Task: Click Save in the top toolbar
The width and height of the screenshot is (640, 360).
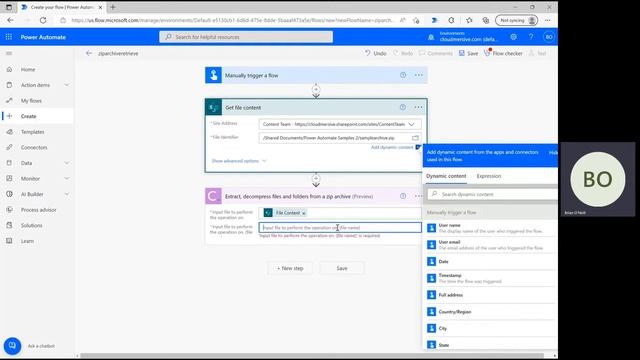Action: (468, 53)
